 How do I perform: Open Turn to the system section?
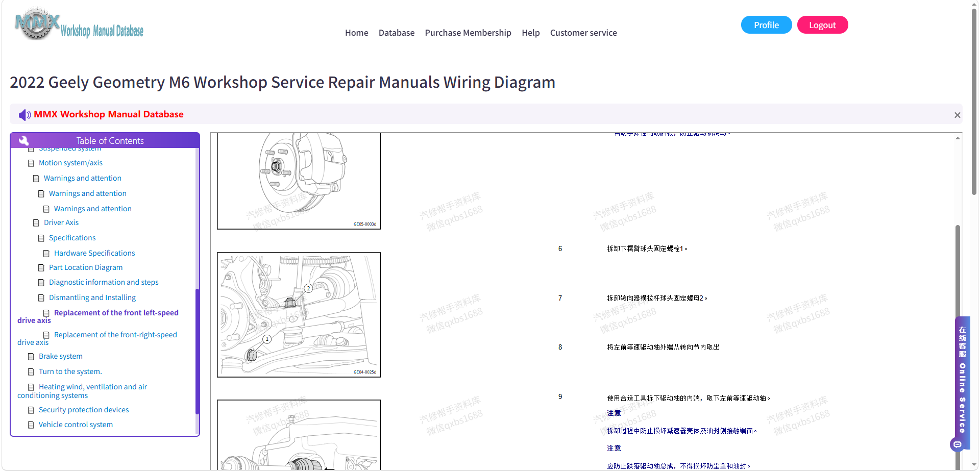(70, 371)
